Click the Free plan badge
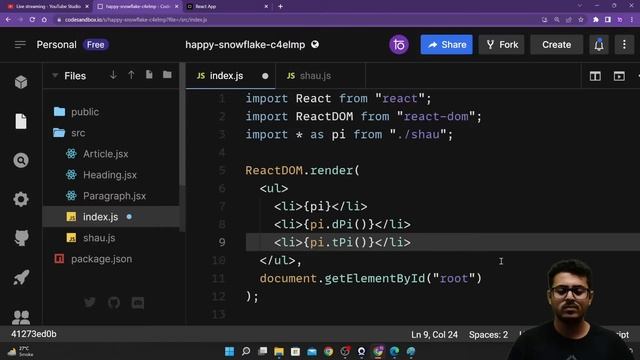The height and width of the screenshot is (360, 640). [96, 44]
